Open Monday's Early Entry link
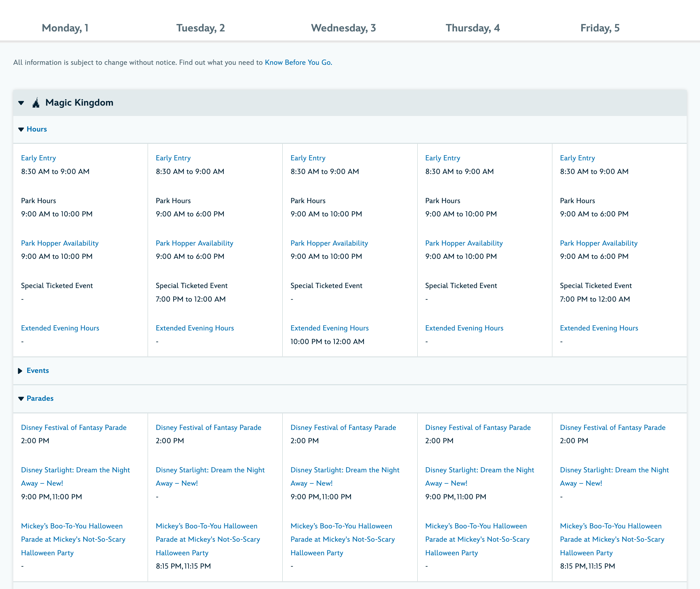This screenshot has height=589, width=700. [x=39, y=158]
